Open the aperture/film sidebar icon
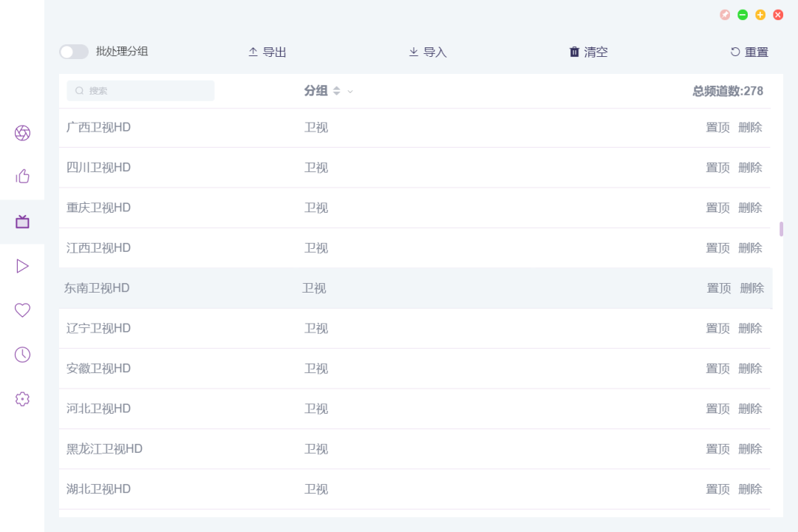This screenshot has width=798, height=532. tap(22, 133)
